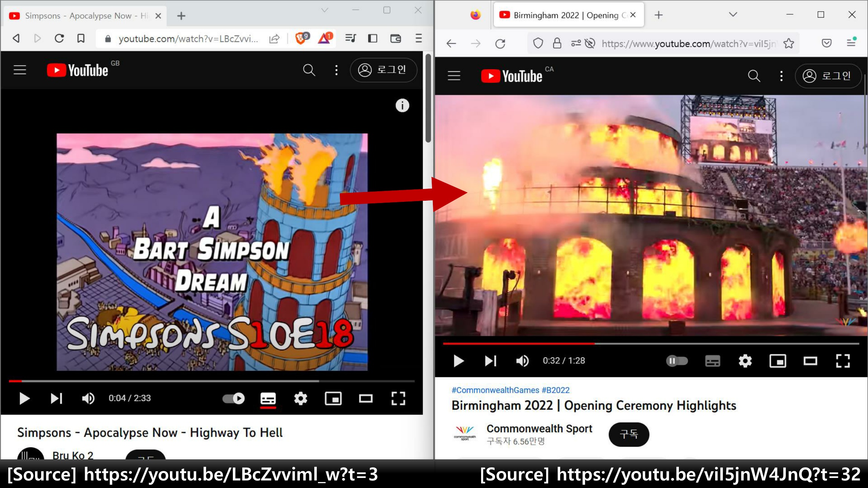Screen dimensions: 868x488
Task: Search on YouTube CA page
Action: [754, 76]
